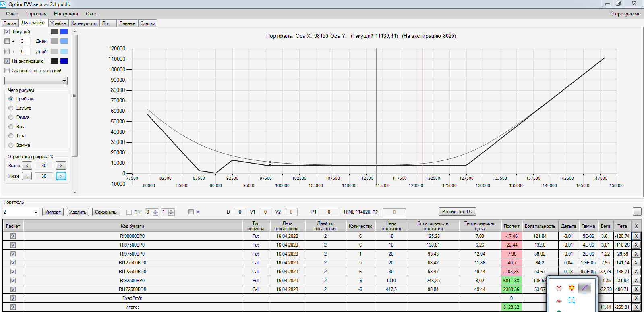Open the О программе menu
This screenshot has height=312, width=644.
pos(625,14)
